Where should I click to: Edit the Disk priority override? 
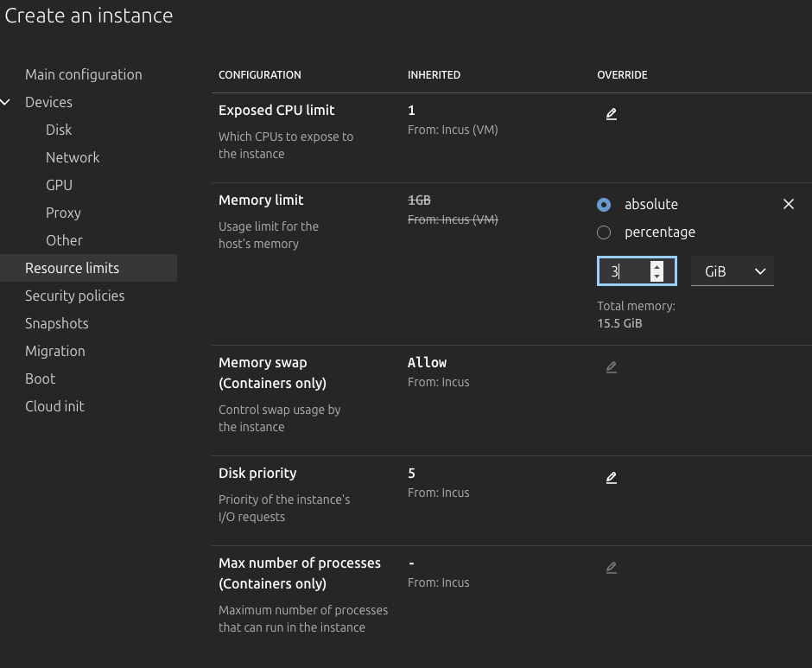(611, 478)
